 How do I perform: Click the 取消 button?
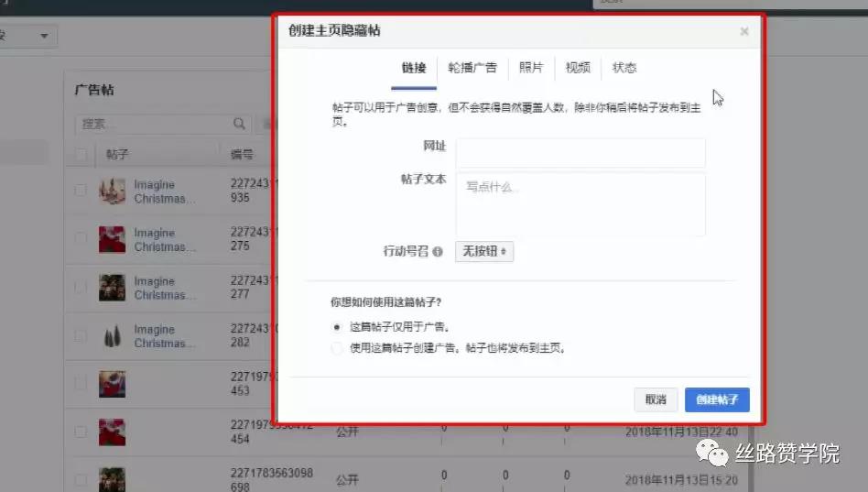(656, 399)
